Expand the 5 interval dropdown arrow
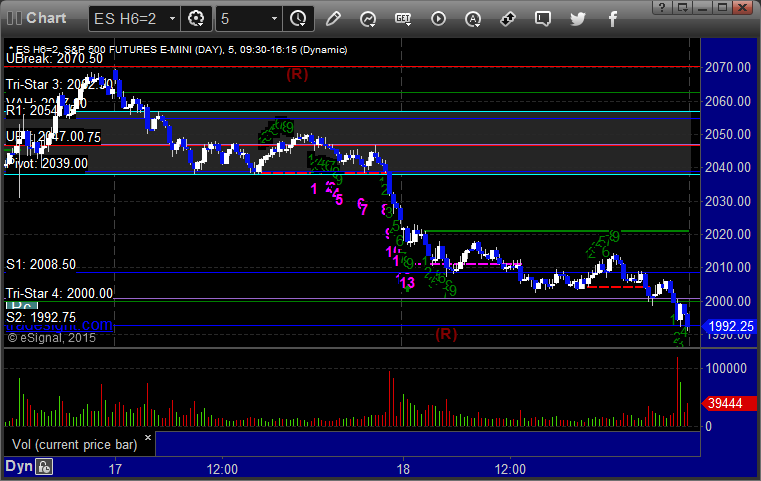Image resolution: width=761 pixels, height=481 pixels. pos(274,19)
